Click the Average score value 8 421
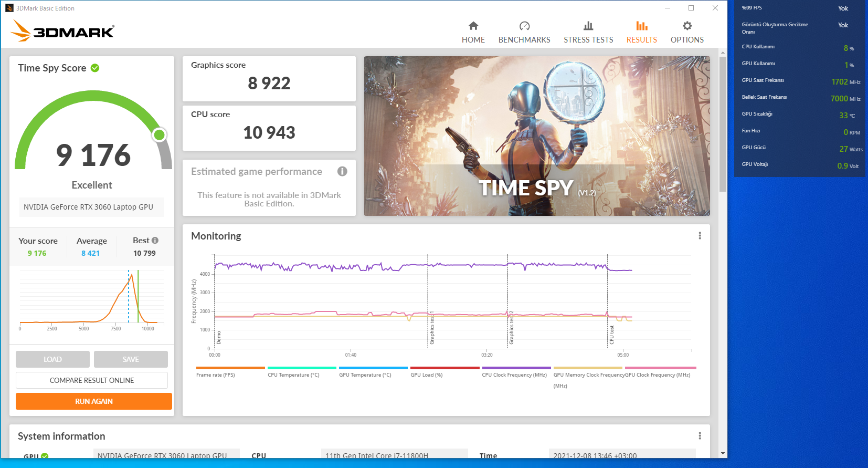Image resolution: width=868 pixels, height=468 pixels. coord(90,253)
